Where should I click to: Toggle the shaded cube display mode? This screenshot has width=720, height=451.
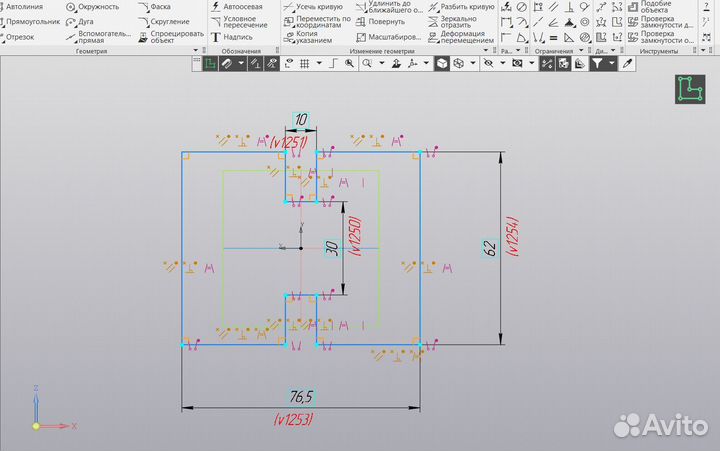[x=441, y=63]
